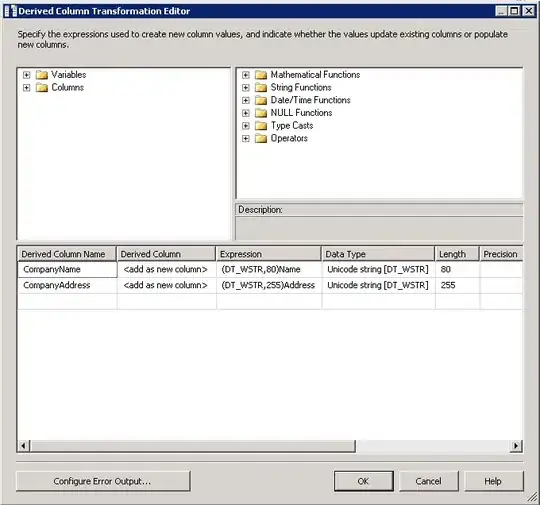Maximize the editor window
The width and height of the screenshot is (540, 505).
click(515, 11)
